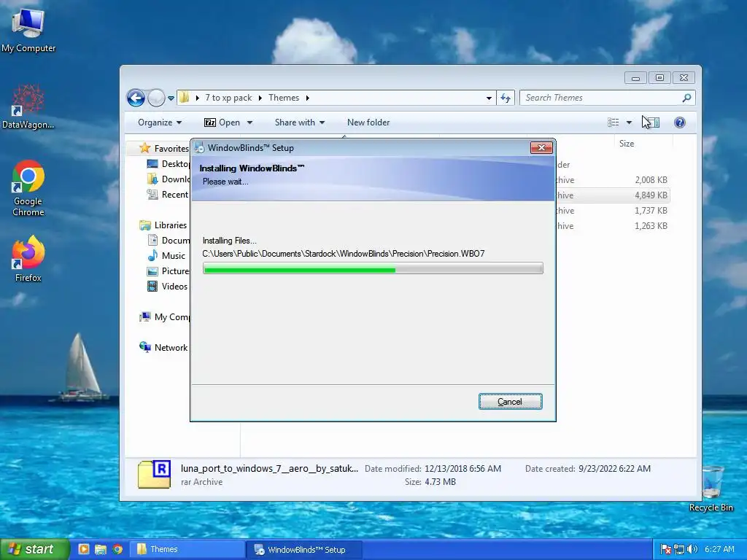
Task: Expand the address bar history dropdown
Action: [489, 98]
